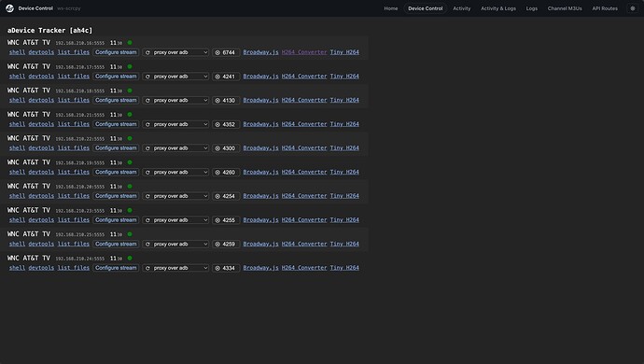Open proxy over adb dropdown beside PID 4254
This screenshot has width=644, height=364.
(x=175, y=196)
